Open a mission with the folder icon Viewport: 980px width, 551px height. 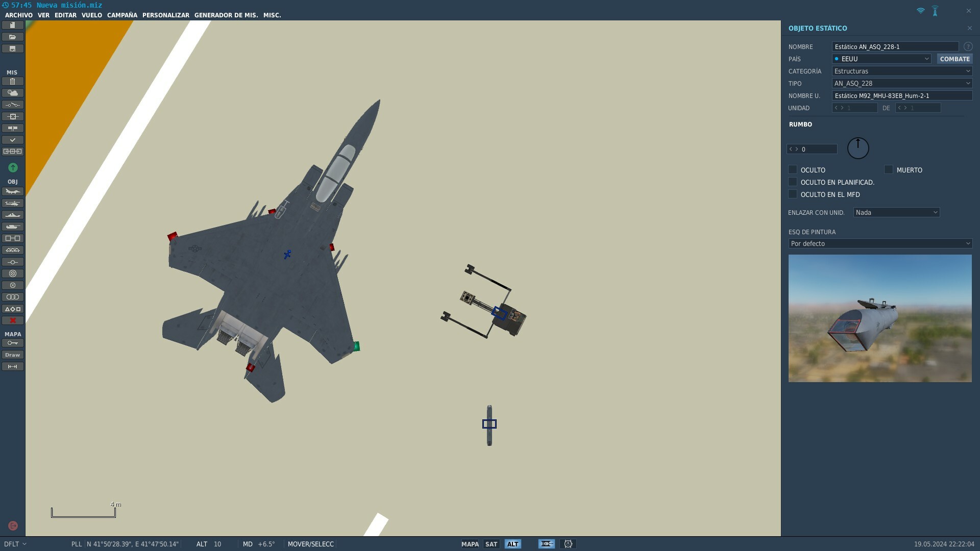coord(12,37)
